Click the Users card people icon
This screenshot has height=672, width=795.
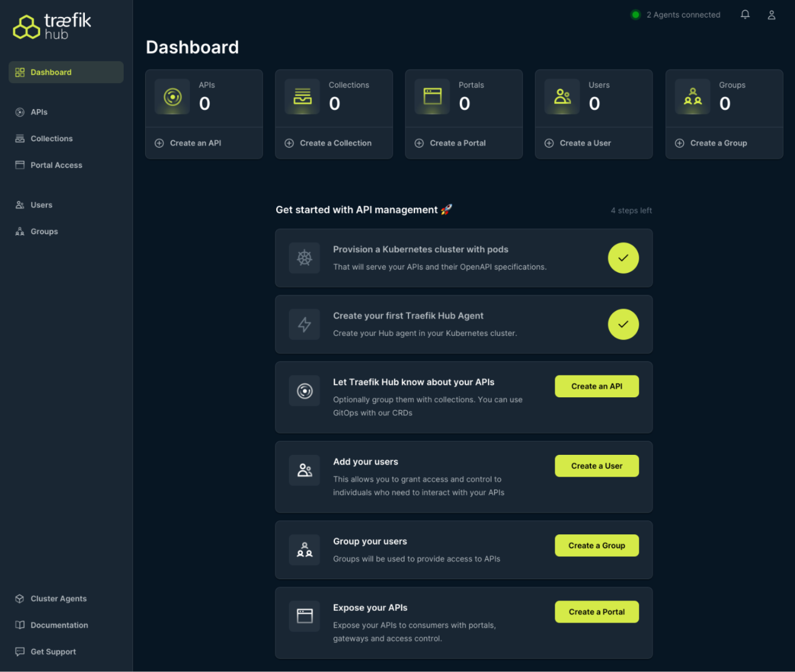(562, 96)
